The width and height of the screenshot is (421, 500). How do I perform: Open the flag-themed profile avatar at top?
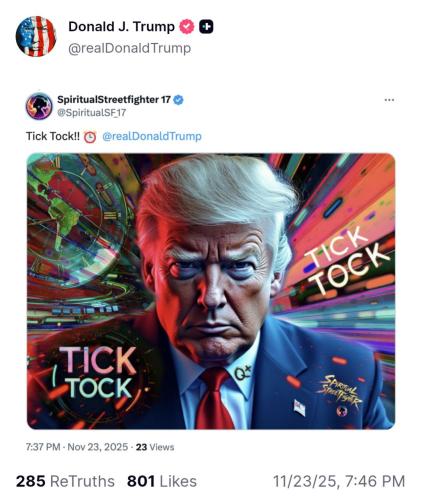(36, 36)
